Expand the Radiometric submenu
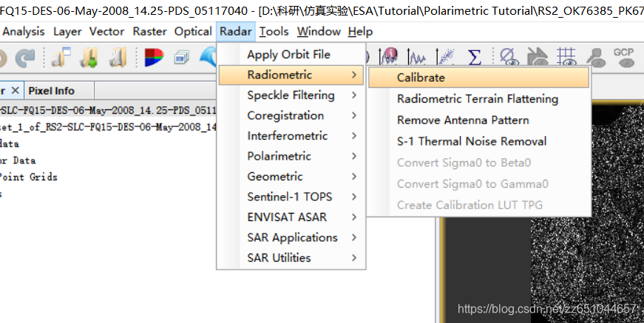The width and height of the screenshot is (644, 323). click(291, 75)
